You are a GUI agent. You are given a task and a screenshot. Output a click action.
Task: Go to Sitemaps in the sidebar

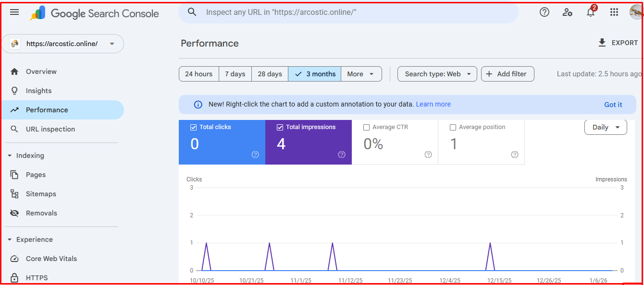[41, 194]
